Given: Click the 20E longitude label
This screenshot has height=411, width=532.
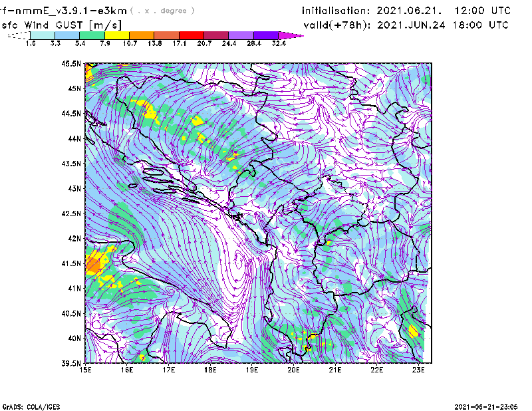Looking at the screenshot, I should [x=293, y=370].
